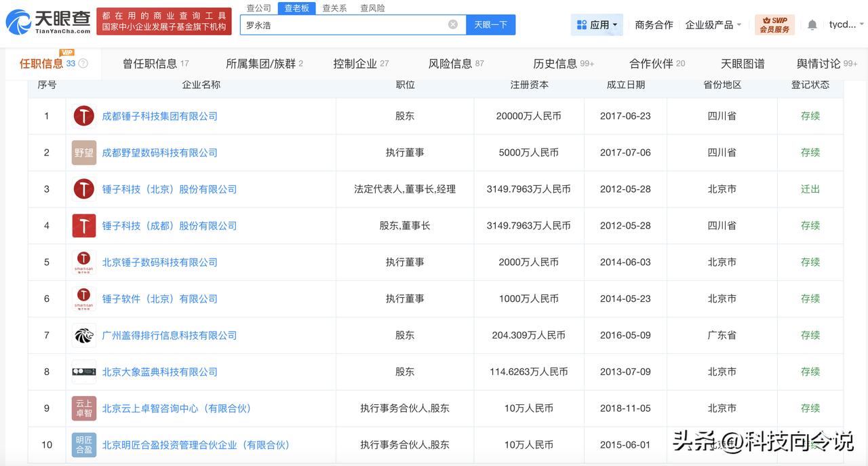Click the 云上卓智 logo tile

click(84, 408)
